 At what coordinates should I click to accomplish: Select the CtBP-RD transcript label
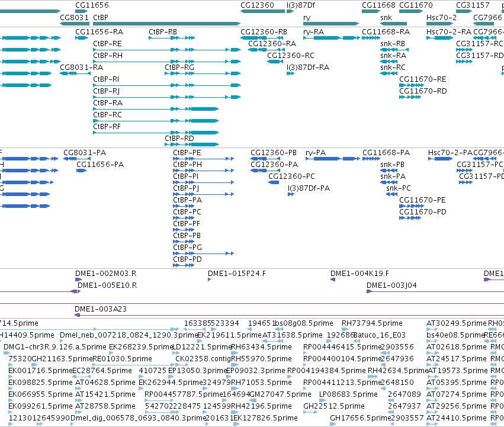[179, 139]
